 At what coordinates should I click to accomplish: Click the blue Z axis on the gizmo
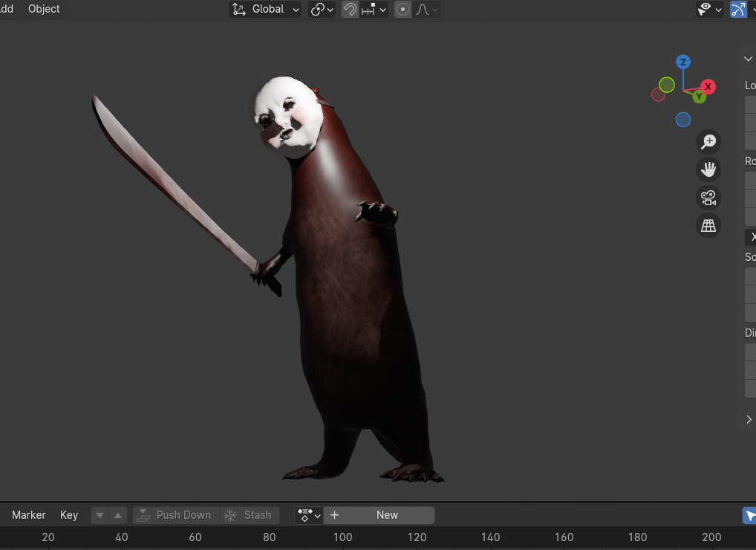(x=682, y=62)
